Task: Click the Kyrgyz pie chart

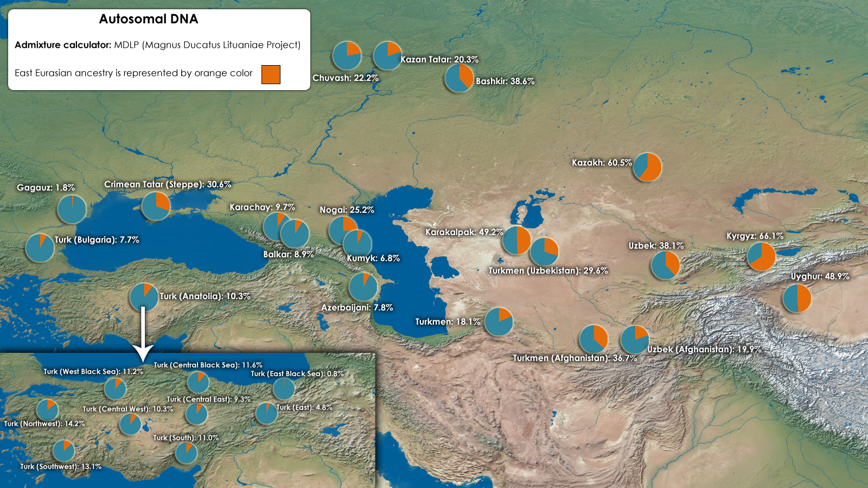Action: click(x=761, y=256)
